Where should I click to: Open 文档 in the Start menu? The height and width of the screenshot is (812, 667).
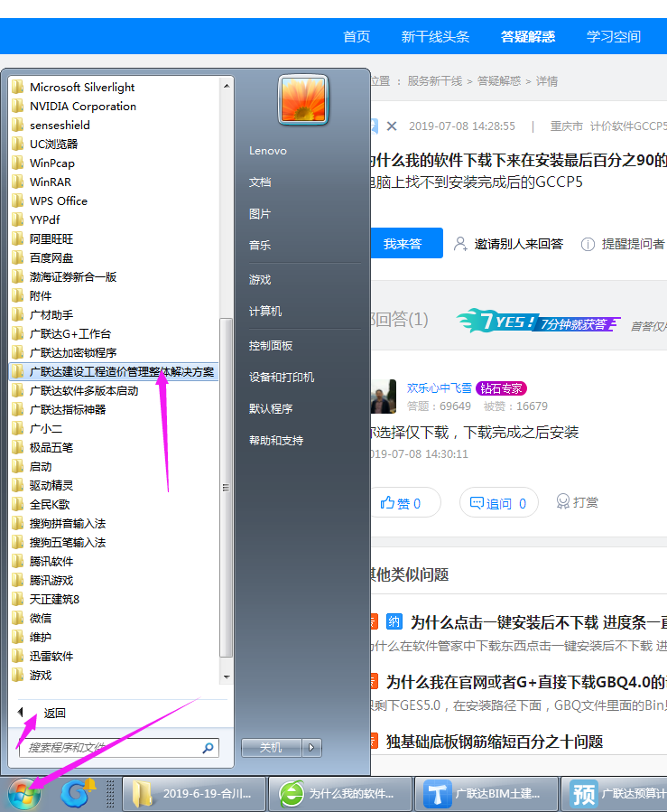(x=260, y=182)
